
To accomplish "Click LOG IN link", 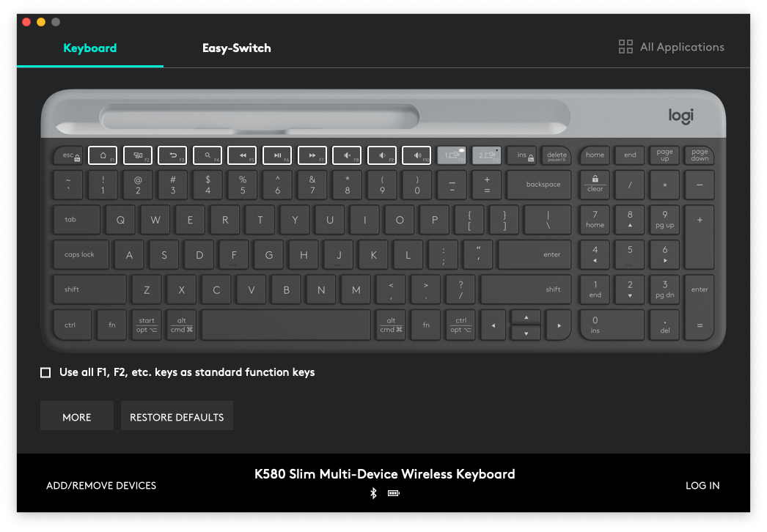I will click(702, 486).
